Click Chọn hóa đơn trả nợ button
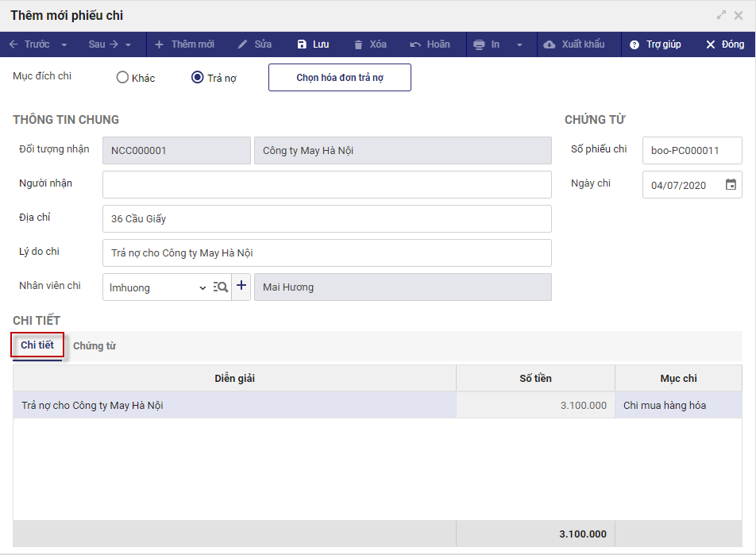This screenshot has width=756, height=555. [340, 78]
